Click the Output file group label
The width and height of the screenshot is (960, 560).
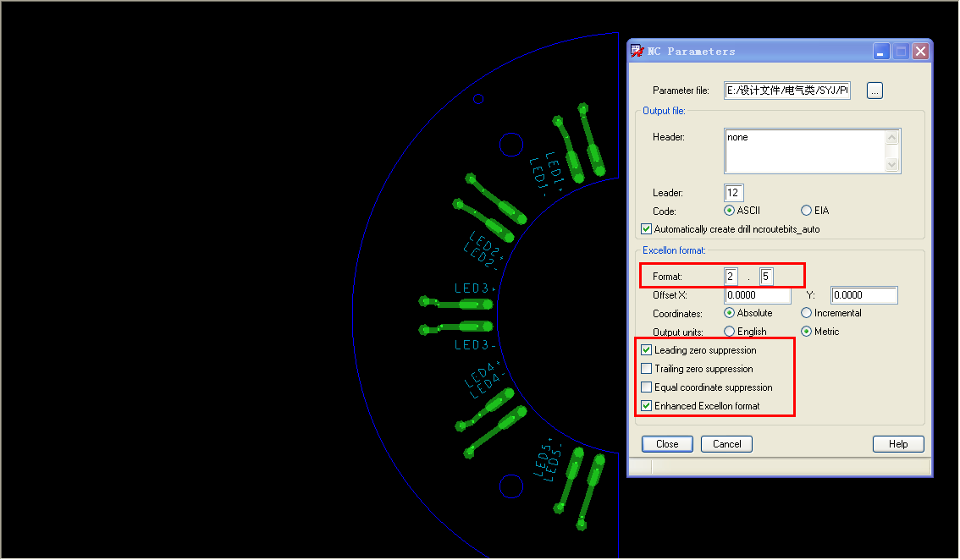[664, 111]
